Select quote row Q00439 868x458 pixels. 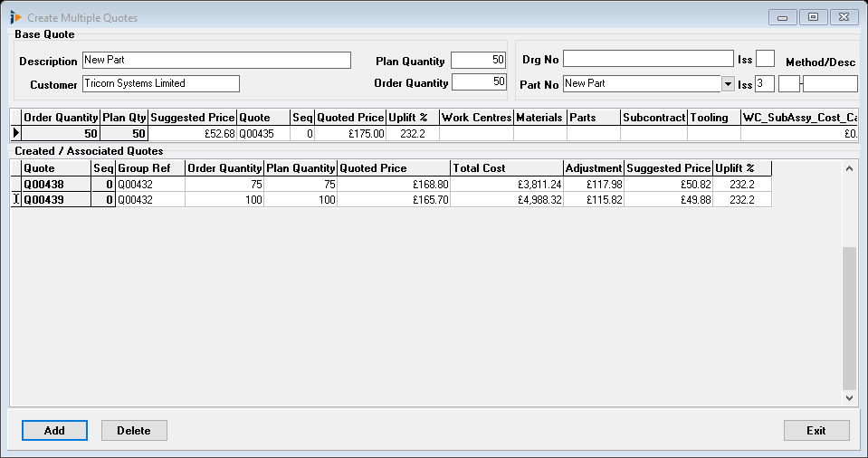(x=56, y=200)
